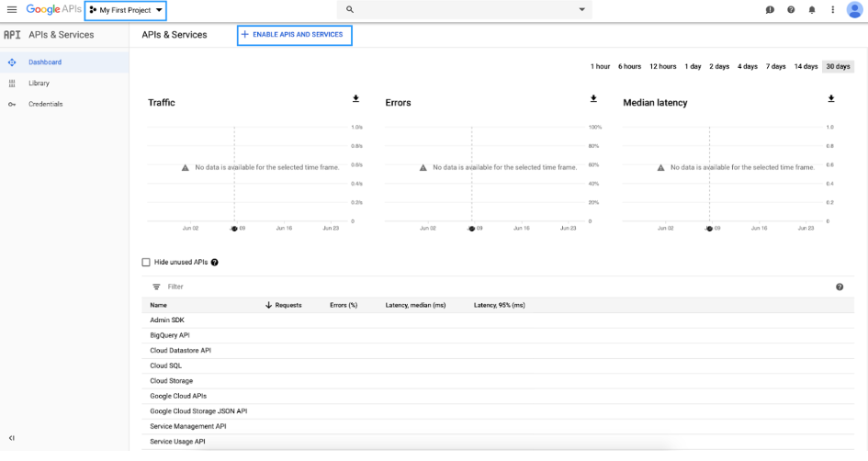Screen dimensions: 868x461
Task: Open the help question mark icon
Action: 791,9
